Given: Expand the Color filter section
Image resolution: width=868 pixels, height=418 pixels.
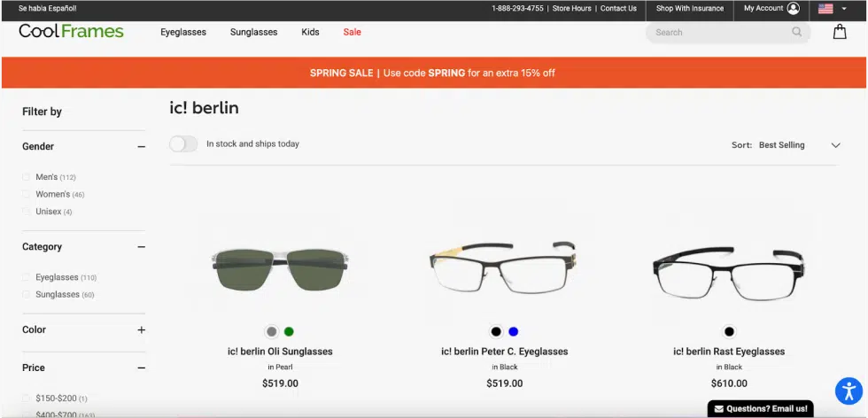Looking at the screenshot, I should (141, 330).
